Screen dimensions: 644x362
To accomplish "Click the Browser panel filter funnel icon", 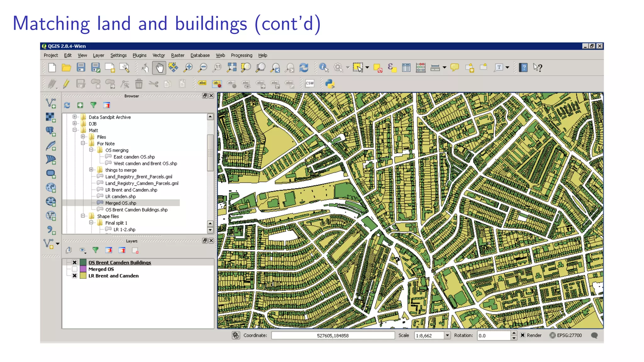I will [x=93, y=105].
